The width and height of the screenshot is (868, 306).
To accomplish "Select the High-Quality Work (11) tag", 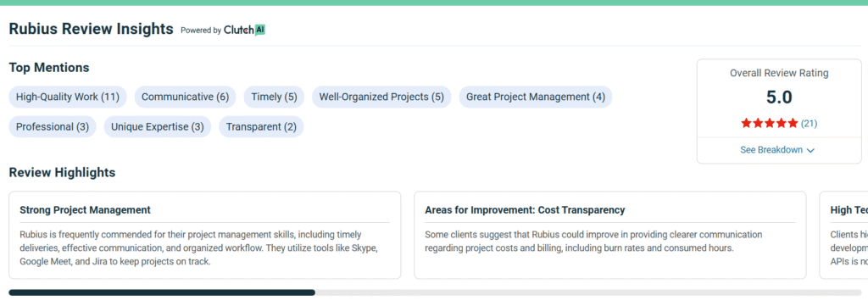I will tap(68, 97).
